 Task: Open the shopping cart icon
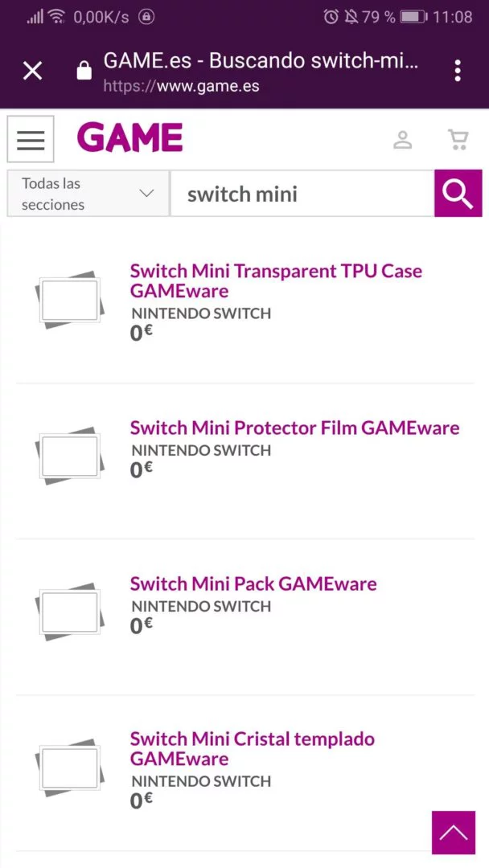(x=458, y=140)
